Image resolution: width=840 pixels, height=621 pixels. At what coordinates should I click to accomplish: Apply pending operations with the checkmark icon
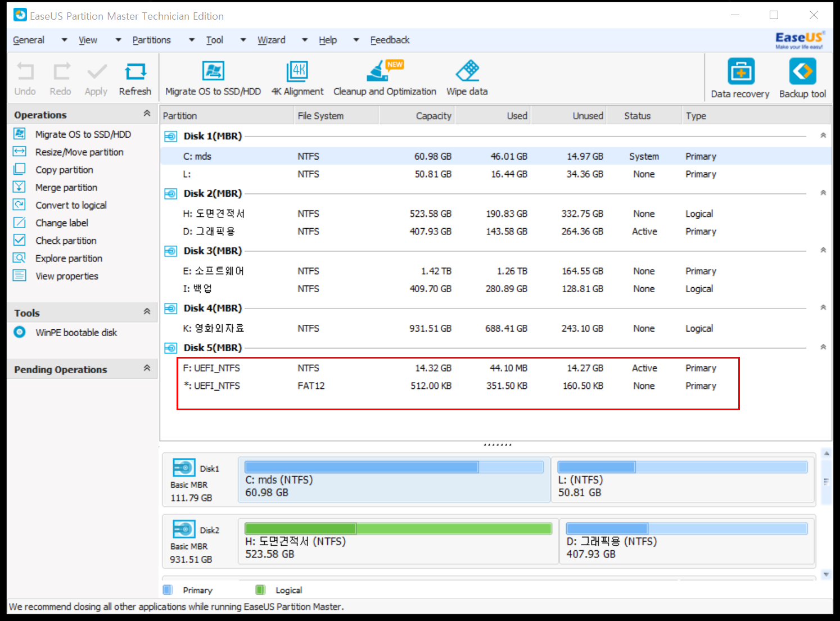(x=96, y=79)
